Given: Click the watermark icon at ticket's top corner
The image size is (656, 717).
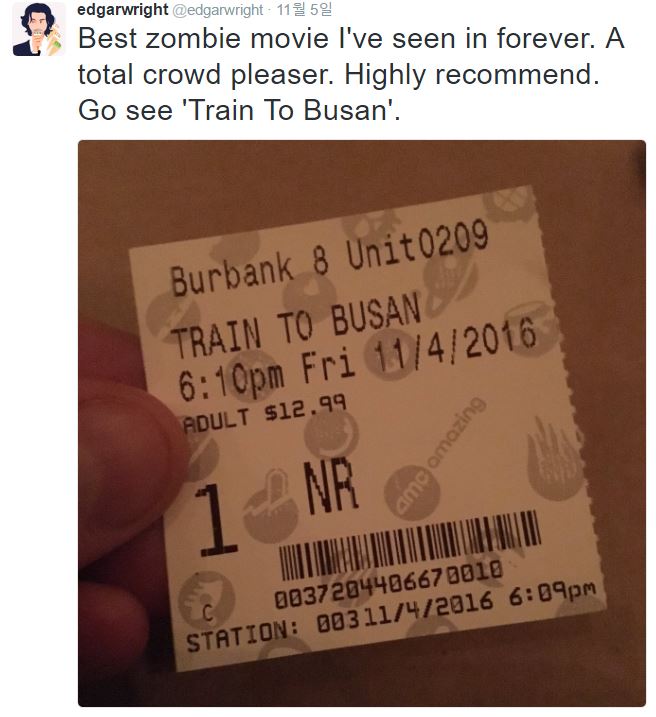Looking at the screenshot, I should (x=508, y=204).
